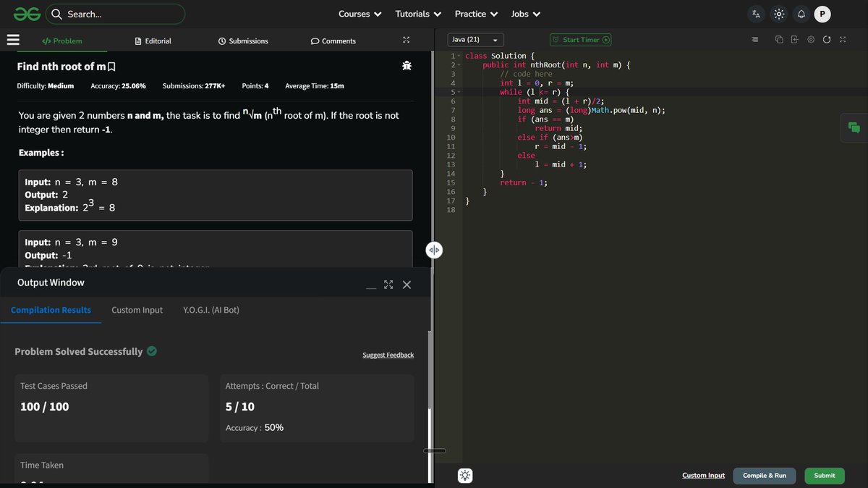Select the Y.O.G.I. (AI Bot) tab
The width and height of the screenshot is (868, 488).
coord(211,310)
